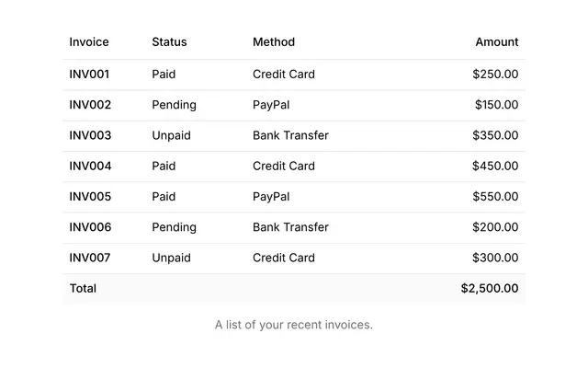Select INV005 in the table
This screenshot has height=368, width=588.
point(90,196)
